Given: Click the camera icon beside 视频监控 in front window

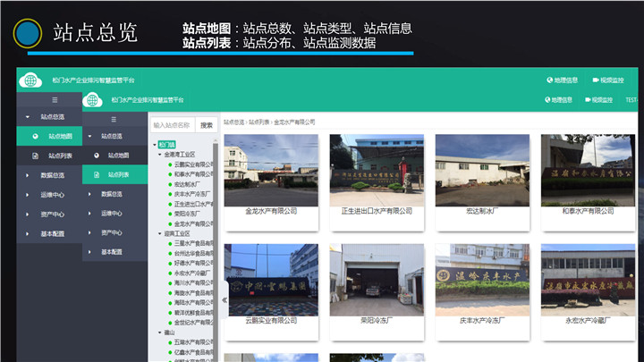Looking at the screenshot, I should tap(588, 100).
